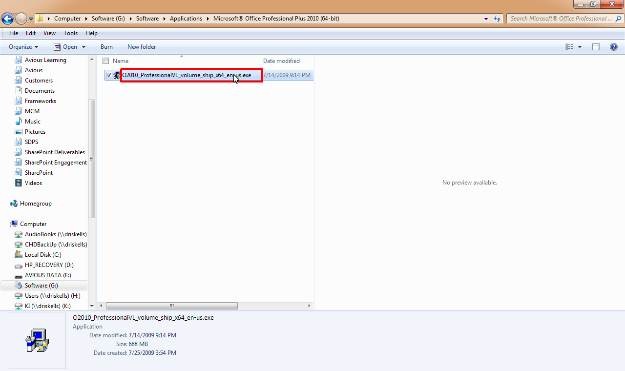
Task: Click the navigation pane vertical scrollbar
Action: pos(92,158)
